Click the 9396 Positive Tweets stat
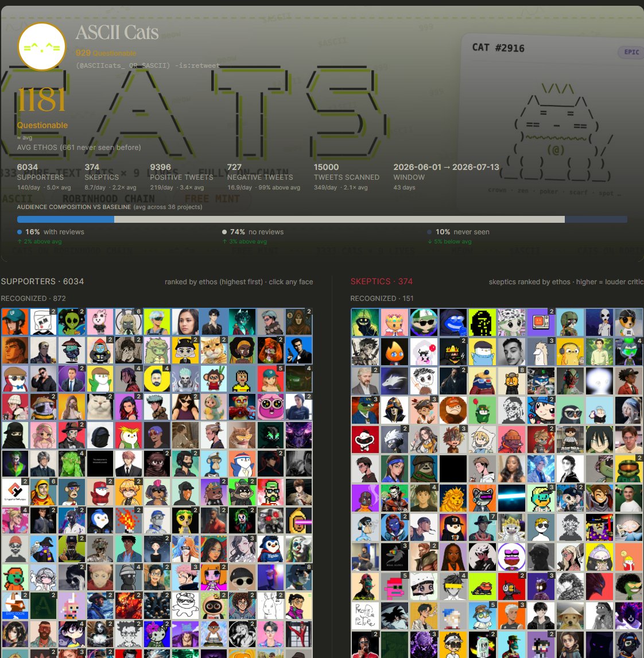644x658 pixels. point(181,177)
